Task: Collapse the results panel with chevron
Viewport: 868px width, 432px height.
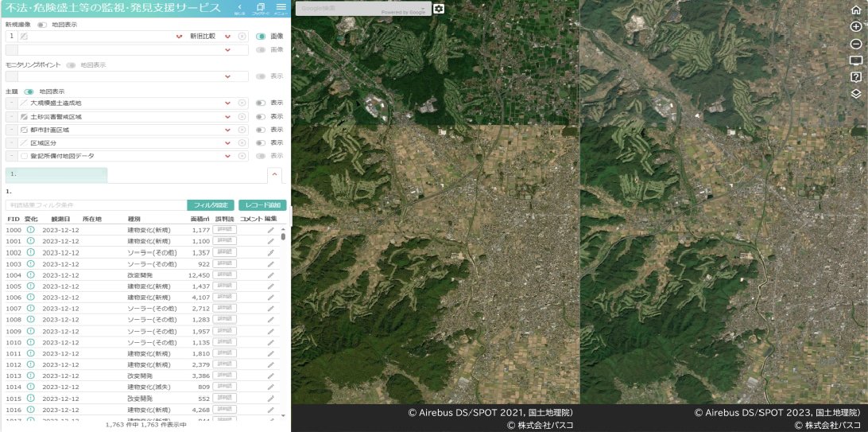Action: click(x=273, y=173)
